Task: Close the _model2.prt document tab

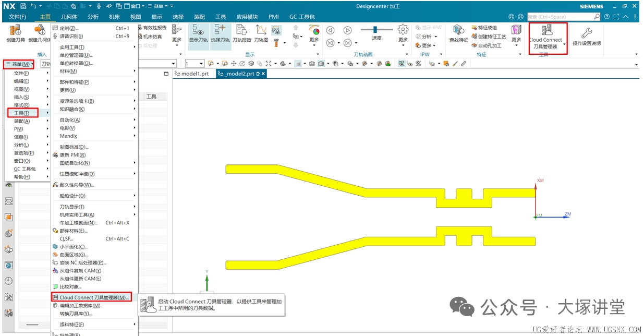Action: coord(263,74)
